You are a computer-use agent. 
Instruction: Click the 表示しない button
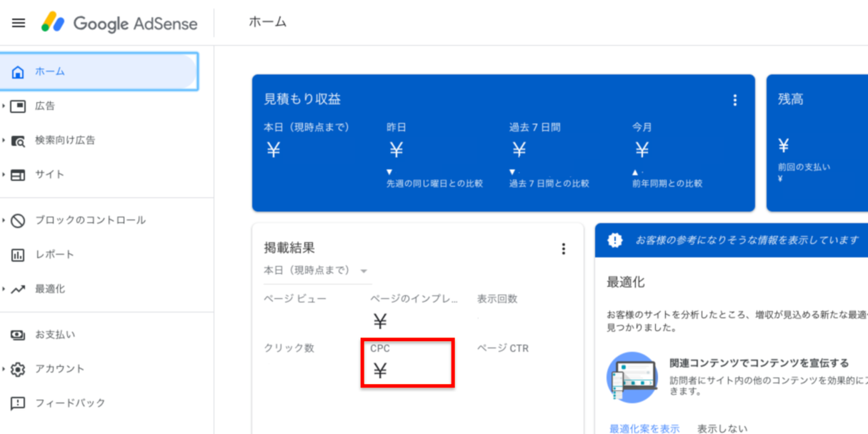[722, 428]
